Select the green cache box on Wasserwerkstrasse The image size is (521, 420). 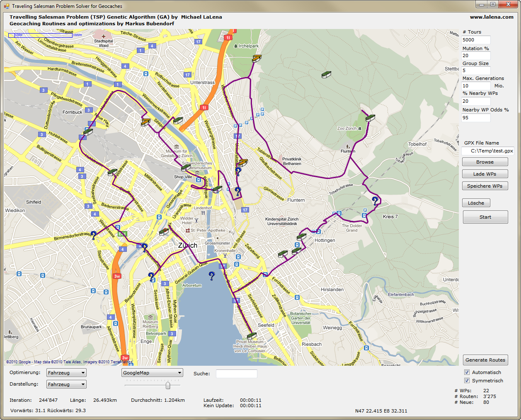pyautogui.click(x=178, y=121)
